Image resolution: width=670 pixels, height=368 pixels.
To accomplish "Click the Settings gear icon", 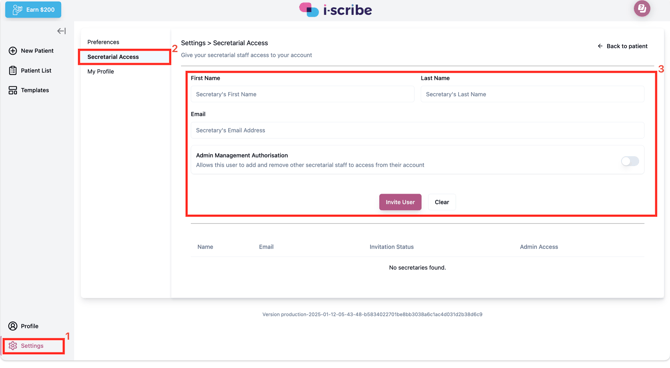I will [13, 346].
